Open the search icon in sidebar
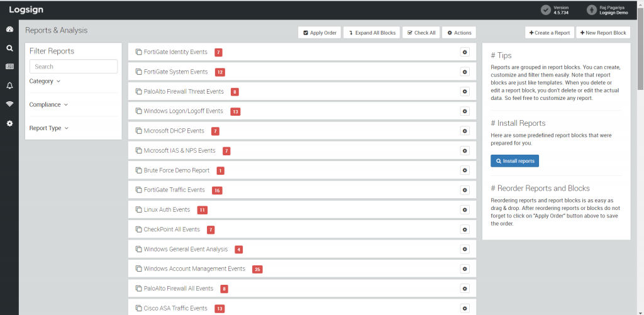Screen dimensions: 644x315 [9, 48]
